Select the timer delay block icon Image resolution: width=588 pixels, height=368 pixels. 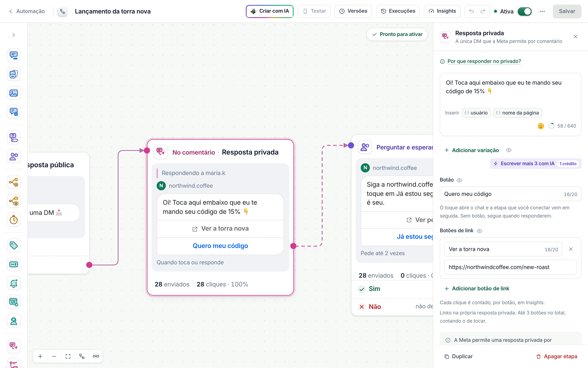[x=14, y=220]
